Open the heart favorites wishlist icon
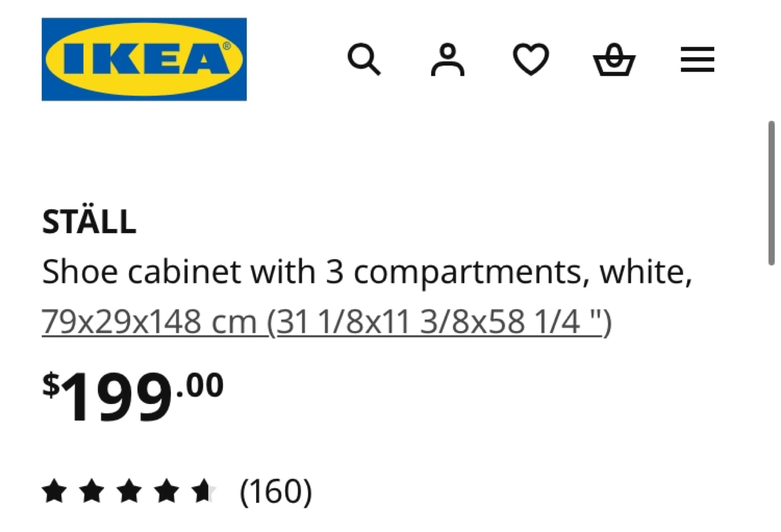 (531, 60)
